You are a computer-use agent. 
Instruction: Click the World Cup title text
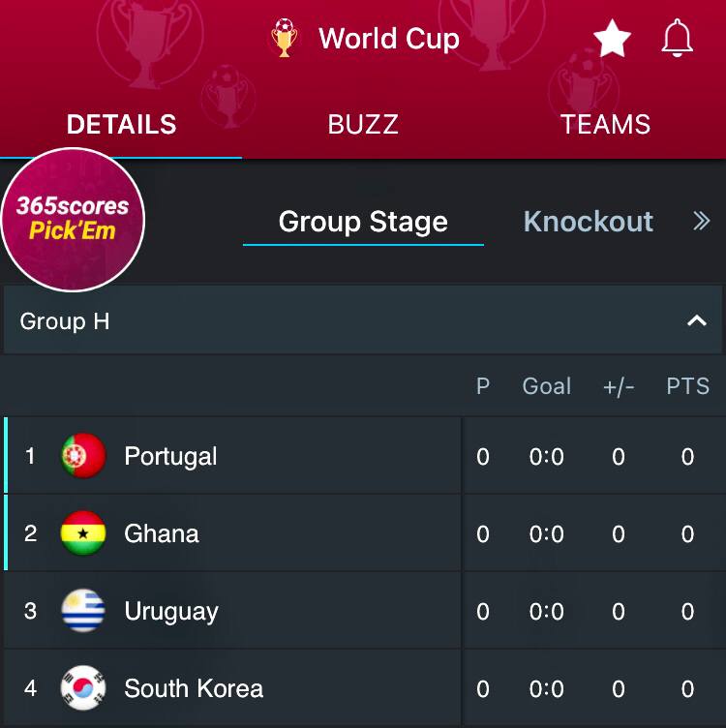click(388, 39)
